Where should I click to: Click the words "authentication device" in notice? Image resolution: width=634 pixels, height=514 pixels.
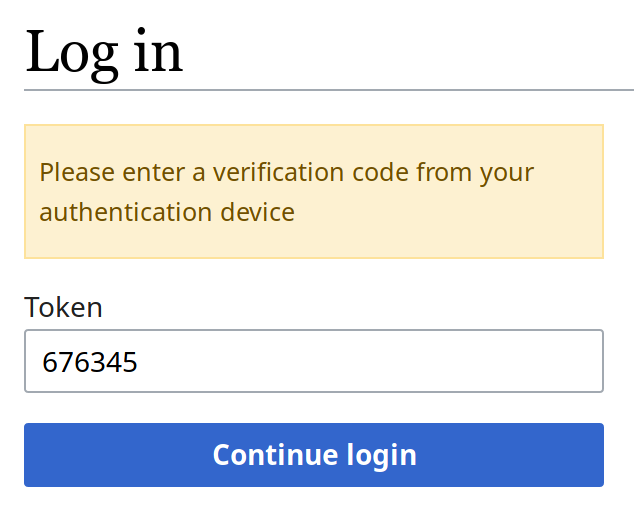(x=167, y=212)
